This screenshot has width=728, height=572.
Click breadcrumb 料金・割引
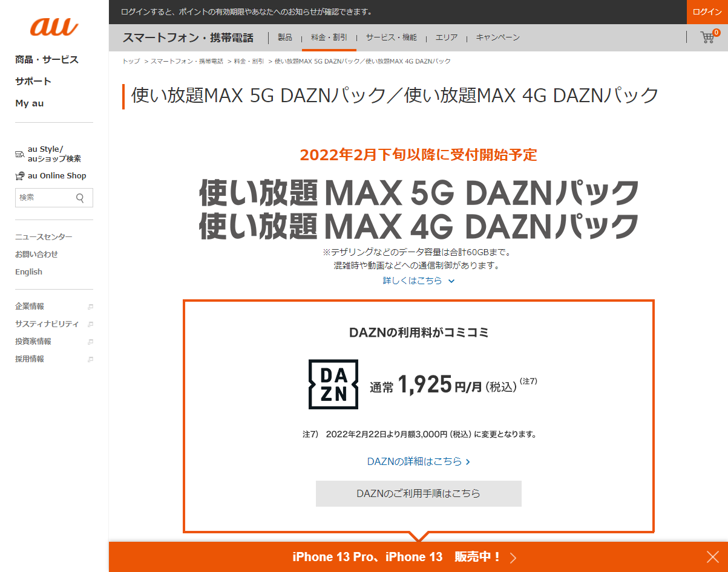(x=249, y=62)
